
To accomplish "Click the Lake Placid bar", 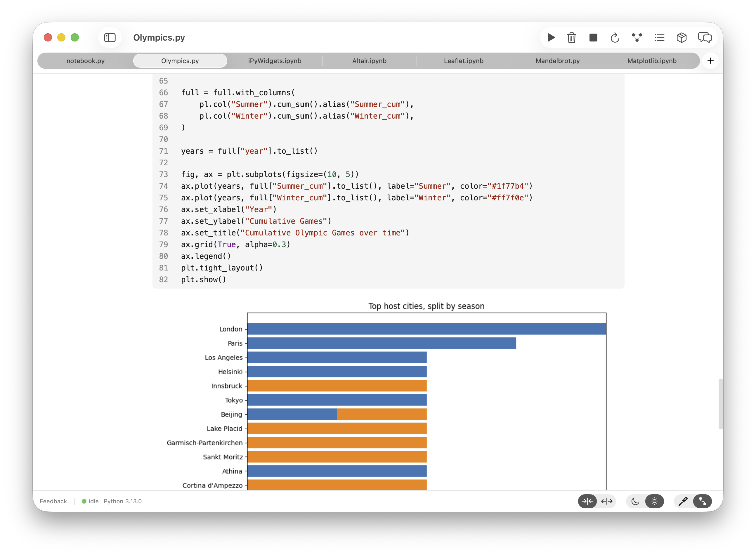I will [337, 428].
